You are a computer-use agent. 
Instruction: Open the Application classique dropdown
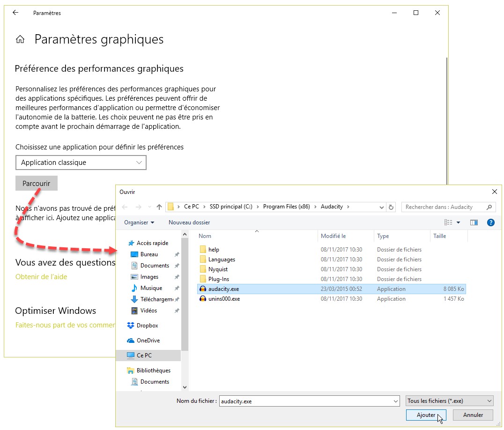tap(81, 163)
